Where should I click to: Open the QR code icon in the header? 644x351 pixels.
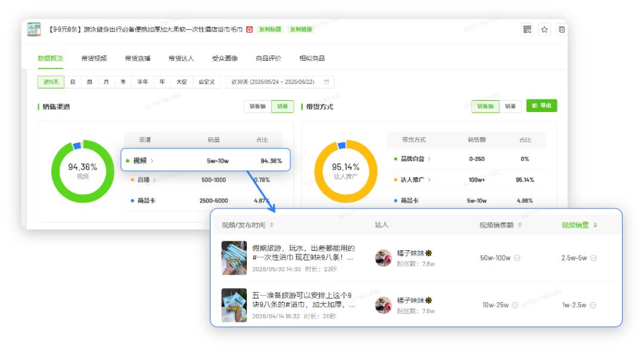pyautogui.click(x=527, y=29)
